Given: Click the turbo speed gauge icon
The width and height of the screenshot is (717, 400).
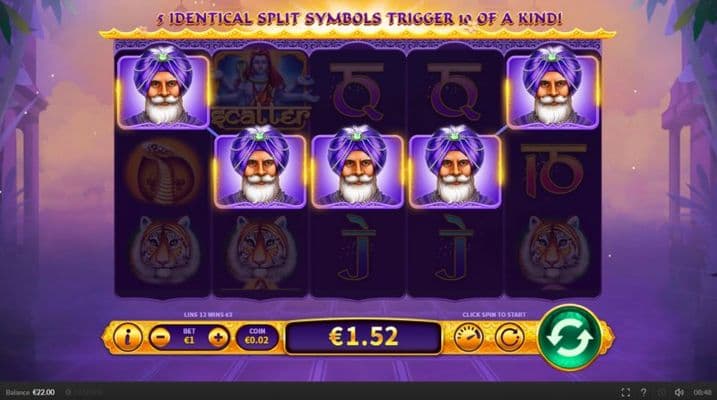Looking at the screenshot, I should pos(469,337).
